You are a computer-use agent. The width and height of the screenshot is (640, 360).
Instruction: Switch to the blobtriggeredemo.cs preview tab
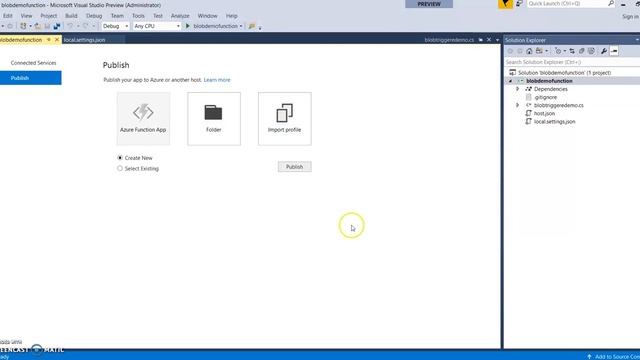click(449, 40)
